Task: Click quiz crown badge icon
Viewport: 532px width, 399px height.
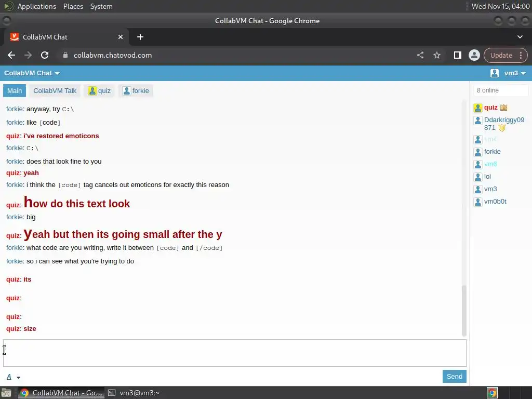Action: [503, 108]
